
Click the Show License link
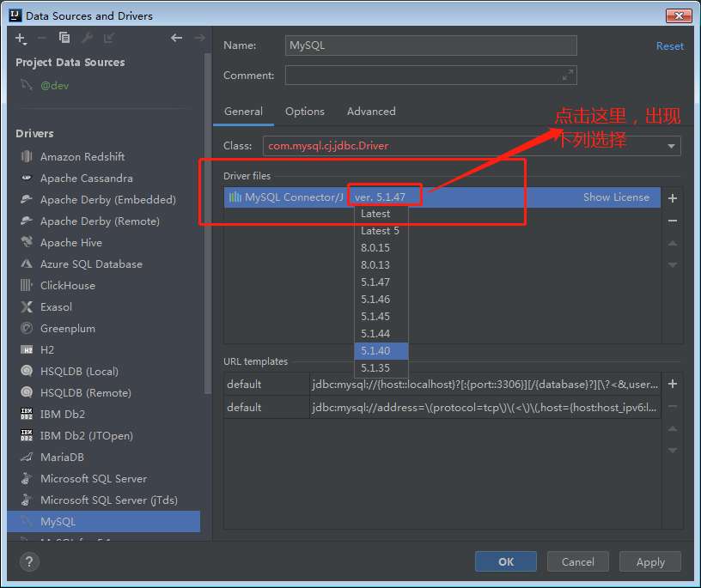[x=616, y=197]
